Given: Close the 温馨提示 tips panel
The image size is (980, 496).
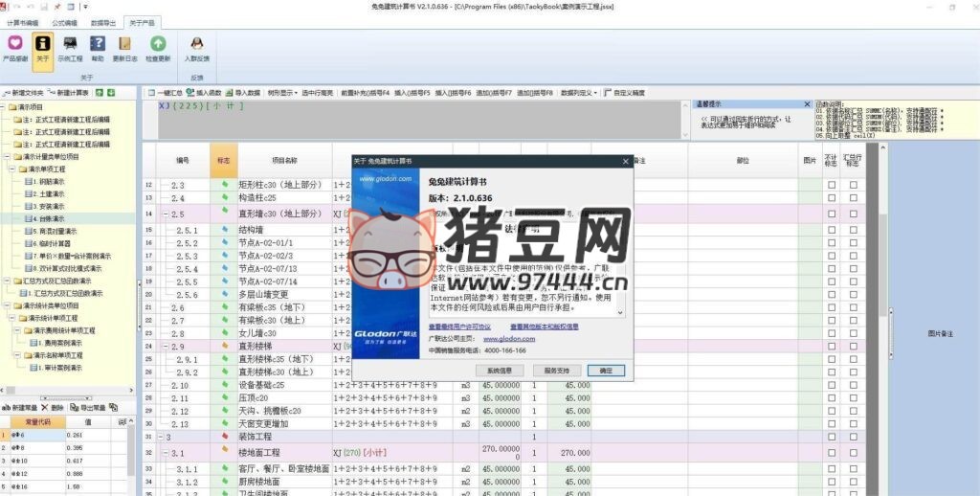Looking at the screenshot, I should pyautogui.click(x=807, y=104).
